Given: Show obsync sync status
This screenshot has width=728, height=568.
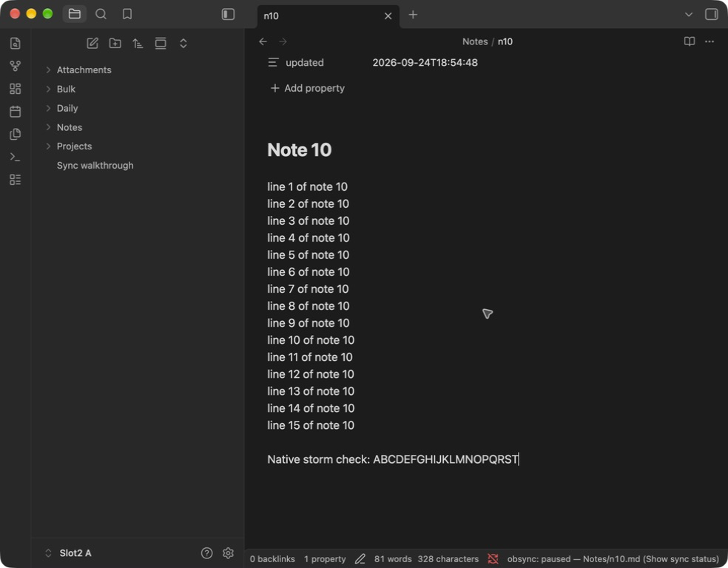Looking at the screenshot, I should point(613,559).
